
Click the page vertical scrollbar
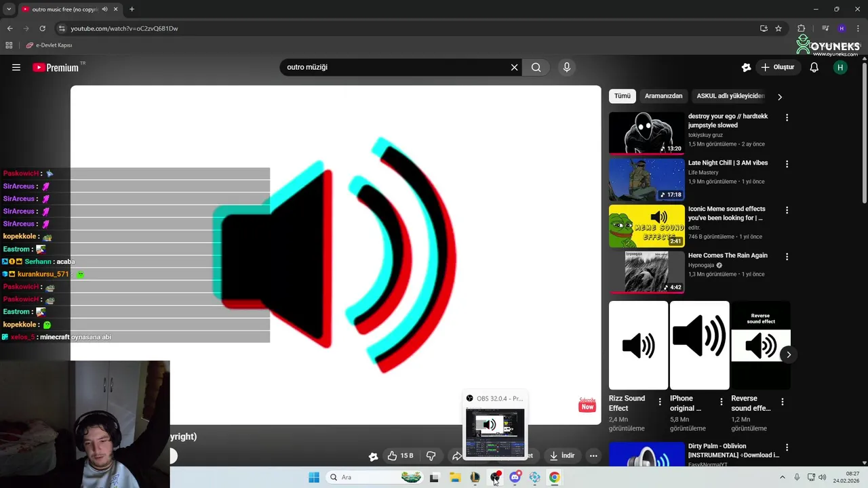click(x=864, y=132)
